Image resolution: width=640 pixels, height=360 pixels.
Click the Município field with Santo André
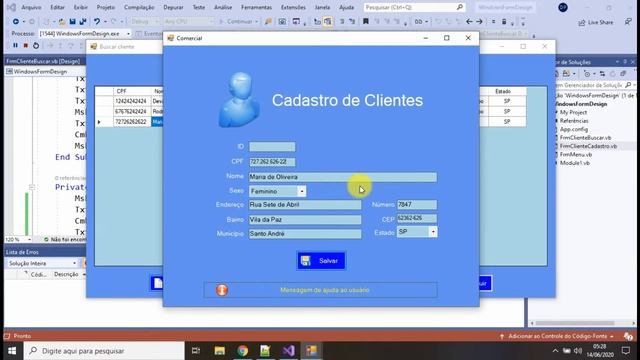click(x=305, y=233)
